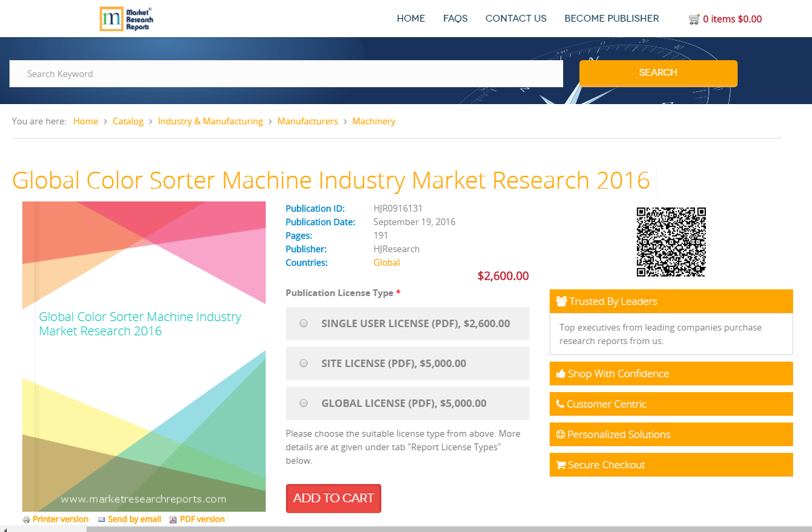Viewport: 812px width, 532px height.
Task: Open the CONTACT US page
Action: [516, 19]
